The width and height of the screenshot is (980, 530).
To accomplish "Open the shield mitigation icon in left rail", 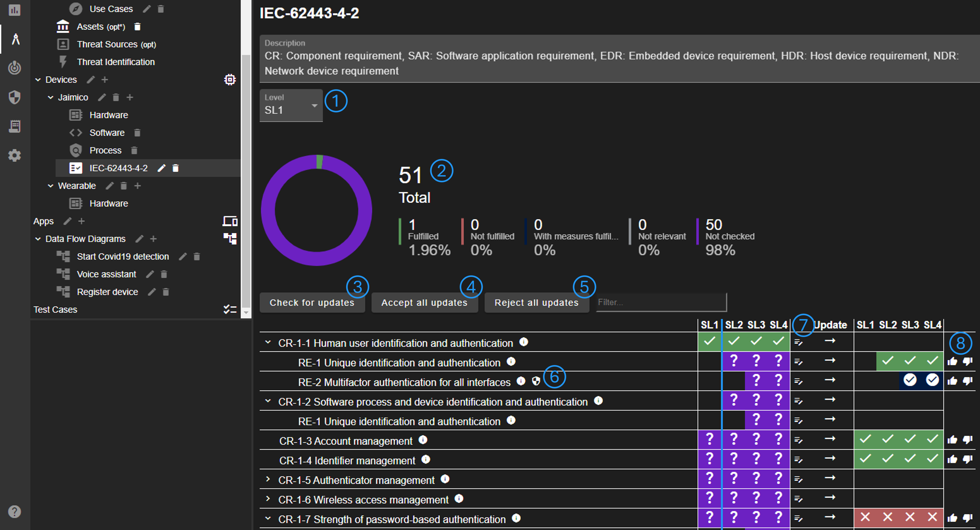I will click(x=14, y=97).
